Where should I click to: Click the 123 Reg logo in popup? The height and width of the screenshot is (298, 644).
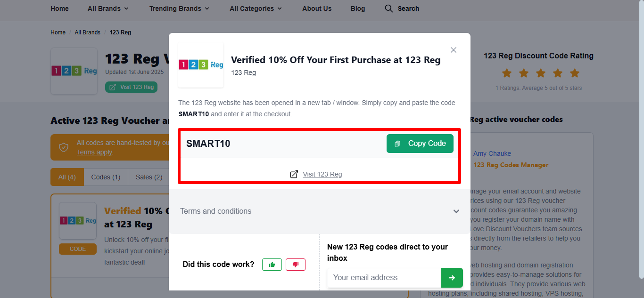tap(201, 65)
